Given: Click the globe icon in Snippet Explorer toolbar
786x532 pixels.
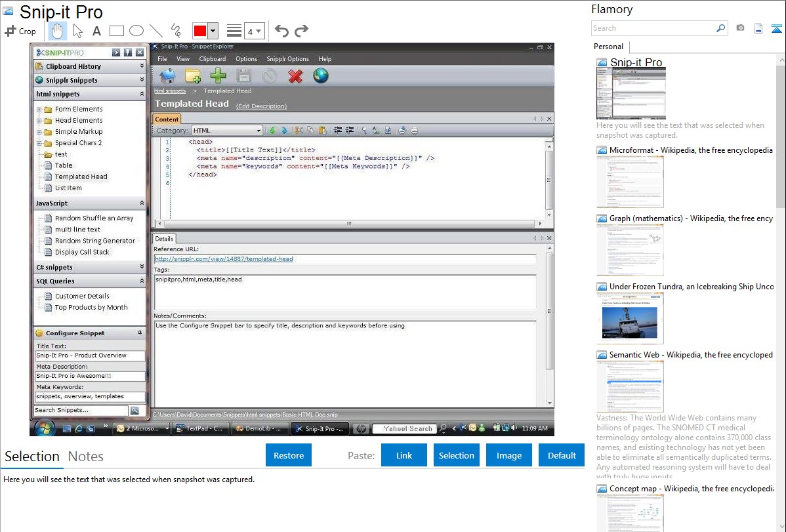Looking at the screenshot, I should point(321,75).
